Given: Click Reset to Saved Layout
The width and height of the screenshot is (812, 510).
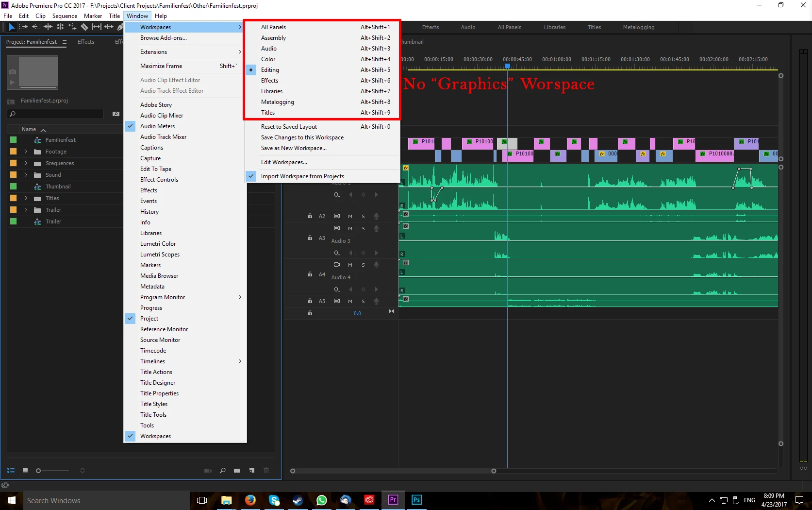Looking at the screenshot, I should click(322, 127).
